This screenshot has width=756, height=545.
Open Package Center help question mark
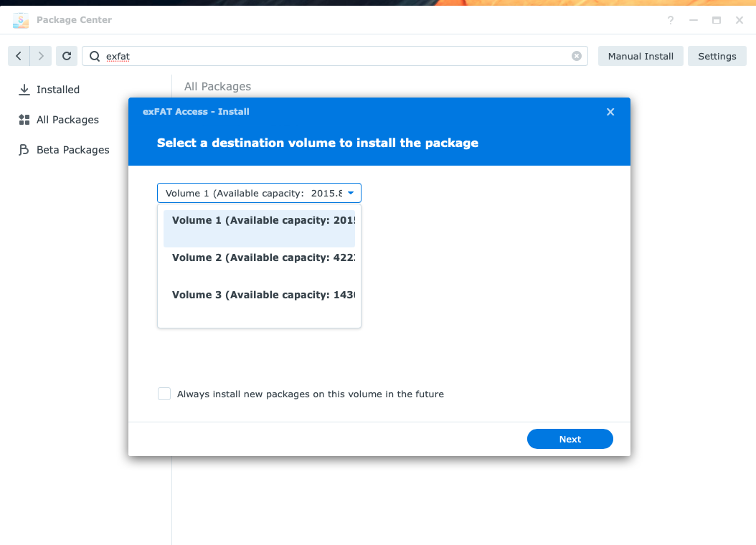[x=671, y=20]
